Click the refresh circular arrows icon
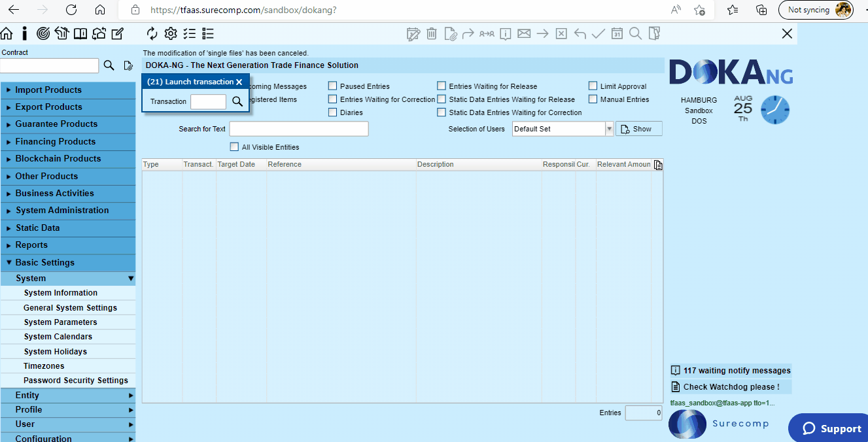This screenshot has width=868, height=442. (152, 33)
